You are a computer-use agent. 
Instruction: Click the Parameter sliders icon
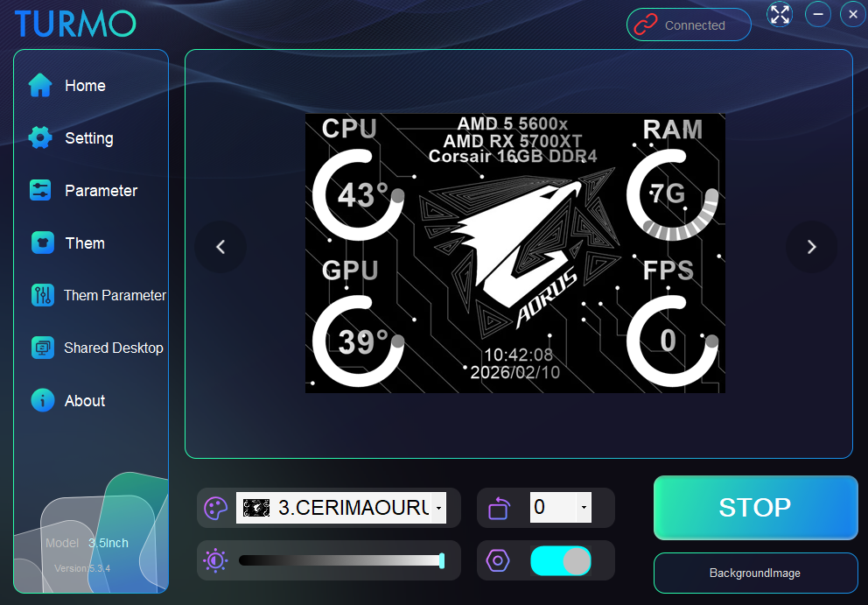[x=40, y=190]
